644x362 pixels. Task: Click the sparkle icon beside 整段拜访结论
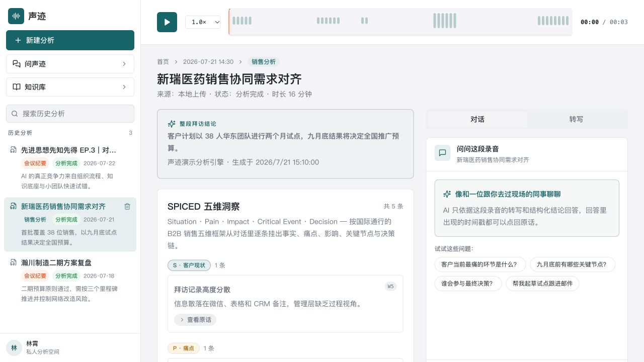coord(172,124)
